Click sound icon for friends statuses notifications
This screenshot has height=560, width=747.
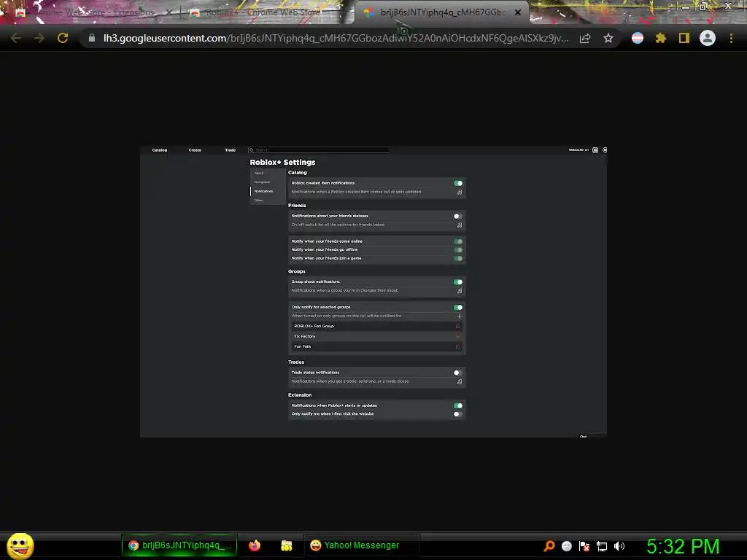pos(460,225)
